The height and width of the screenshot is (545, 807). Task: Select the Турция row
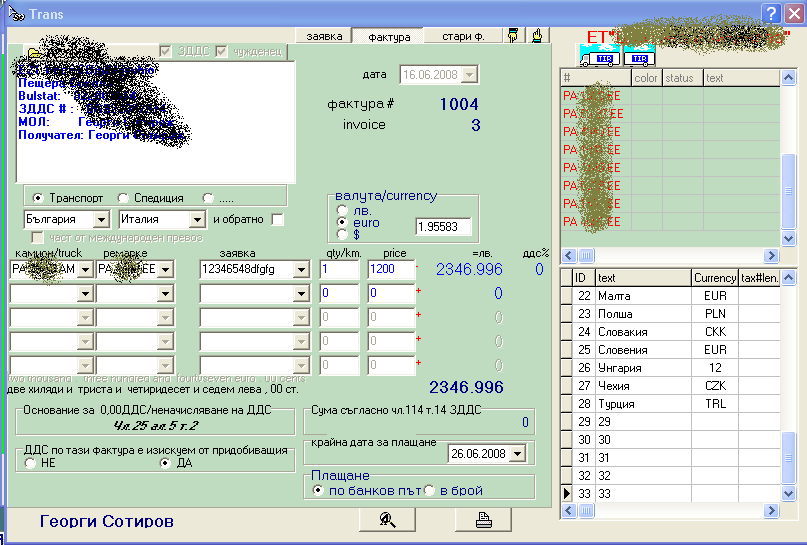click(x=671, y=404)
